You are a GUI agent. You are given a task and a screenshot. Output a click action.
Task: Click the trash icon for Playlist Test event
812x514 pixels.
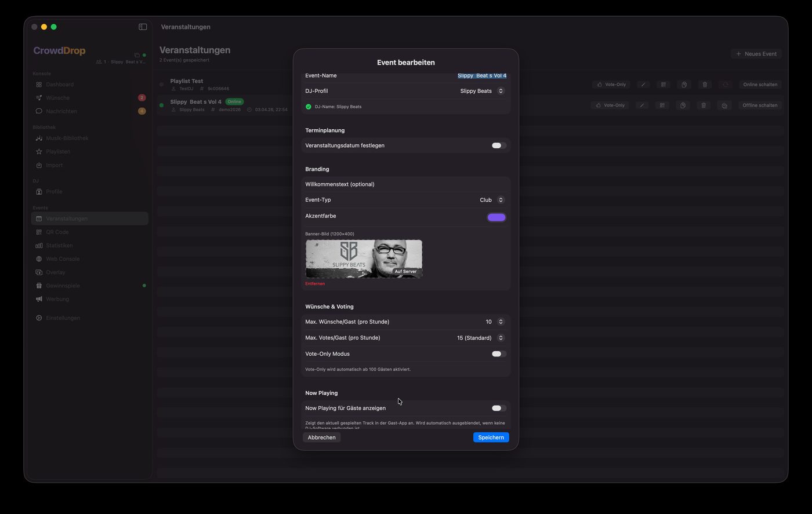pos(705,85)
